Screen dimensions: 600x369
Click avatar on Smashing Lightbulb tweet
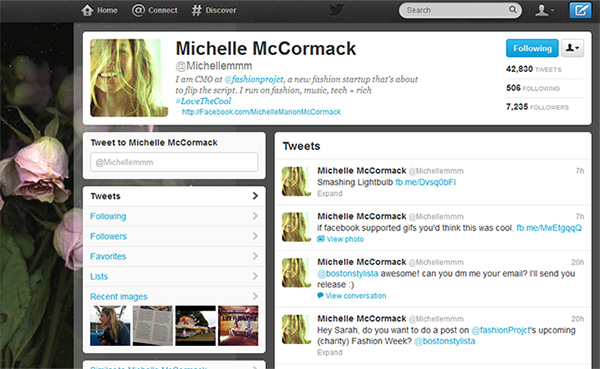click(x=297, y=181)
